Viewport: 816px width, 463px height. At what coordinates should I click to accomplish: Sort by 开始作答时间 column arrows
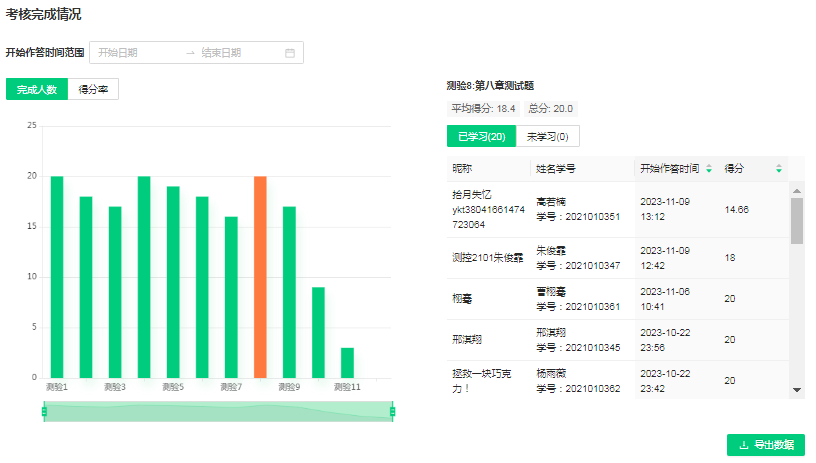tap(709, 169)
